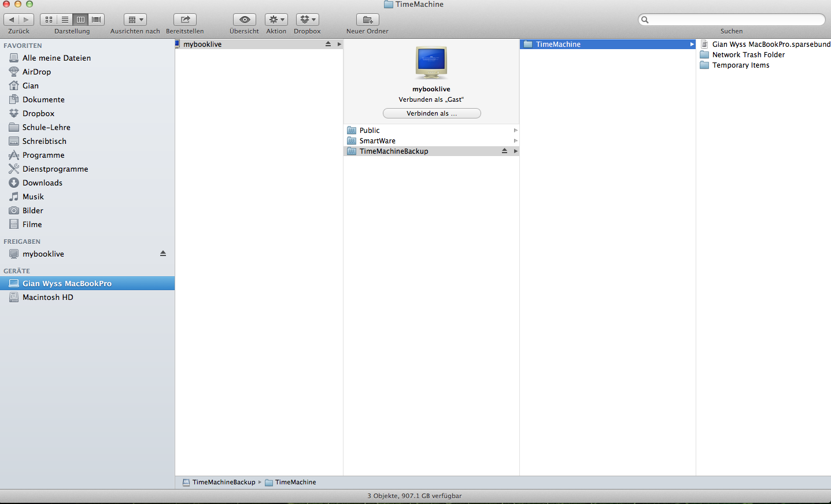Click the FREIGABEN section header
Viewport: 831px width, 504px height.
[22, 242]
